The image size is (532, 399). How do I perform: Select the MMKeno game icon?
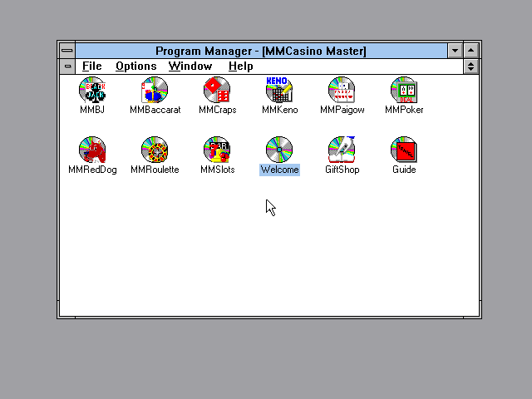pyautogui.click(x=279, y=90)
